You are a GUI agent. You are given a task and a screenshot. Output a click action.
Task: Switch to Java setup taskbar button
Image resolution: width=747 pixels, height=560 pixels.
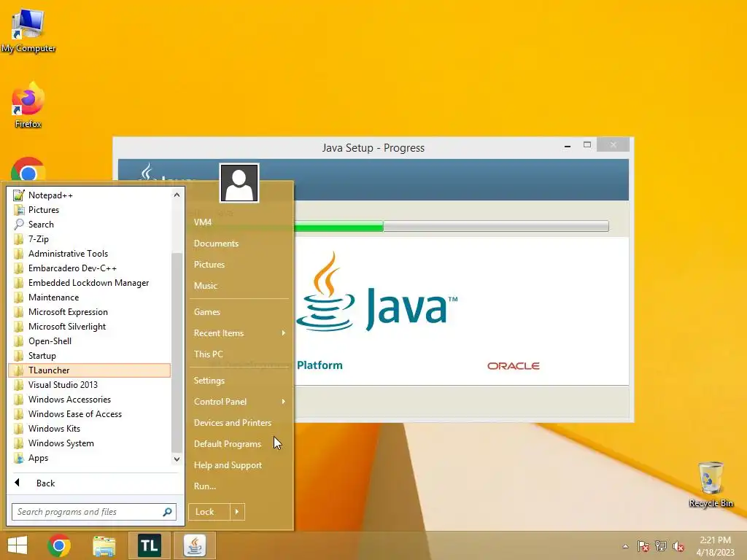[x=194, y=545]
